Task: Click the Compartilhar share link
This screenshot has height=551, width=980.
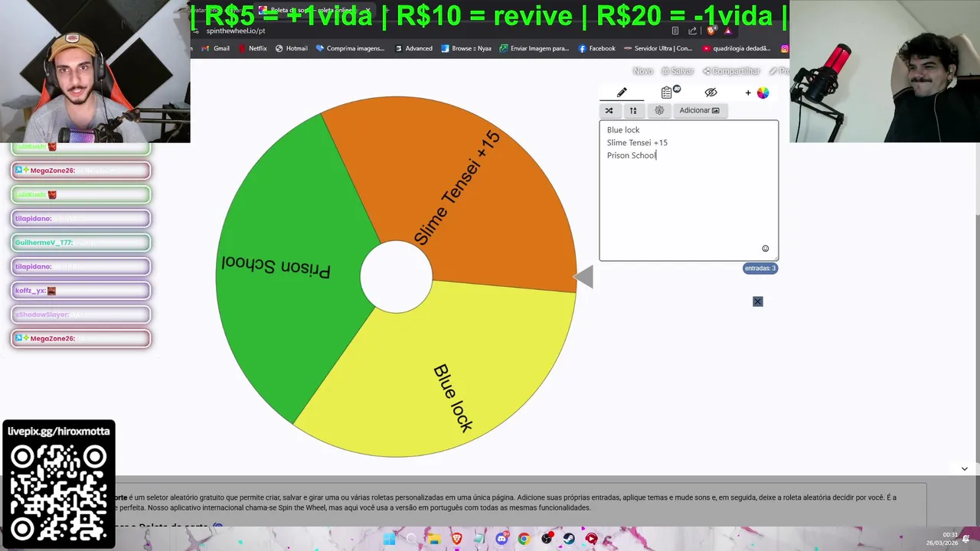Action: (x=731, y=71)
